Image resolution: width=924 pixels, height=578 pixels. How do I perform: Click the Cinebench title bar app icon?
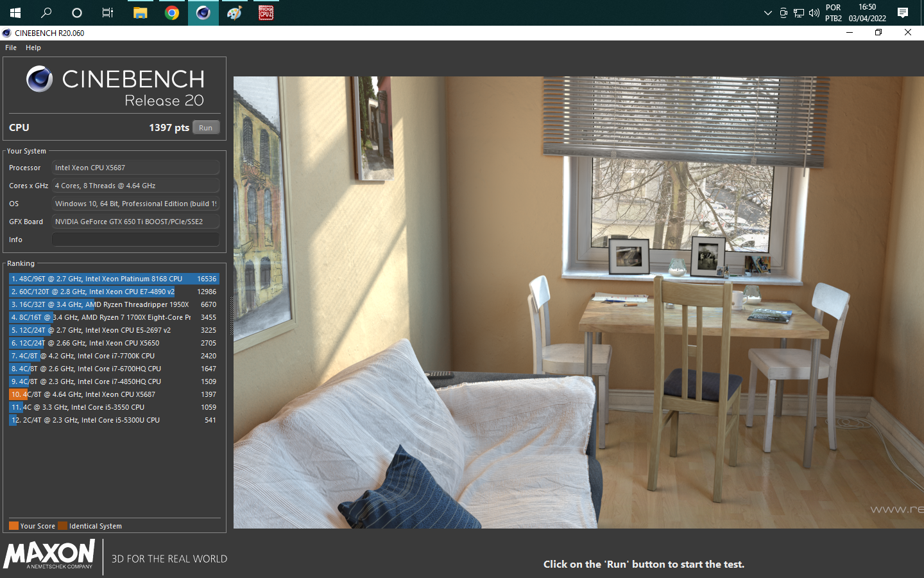(x=6, y=33)
